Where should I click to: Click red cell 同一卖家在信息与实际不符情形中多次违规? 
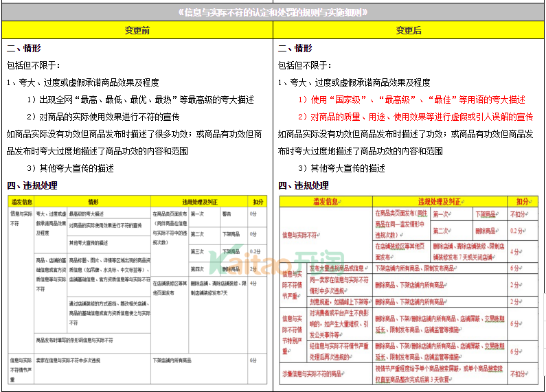coord(339,285)
